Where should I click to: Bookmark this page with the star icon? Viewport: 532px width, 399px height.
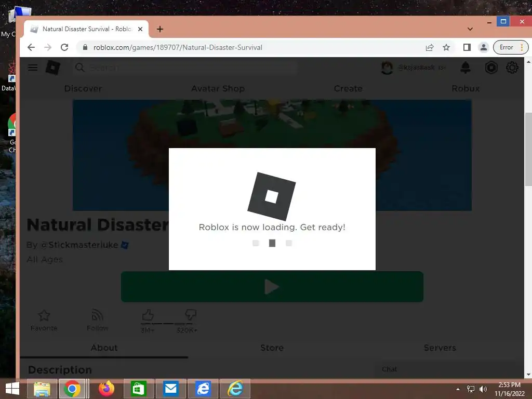pyautogui.click(x=446, y=47)
